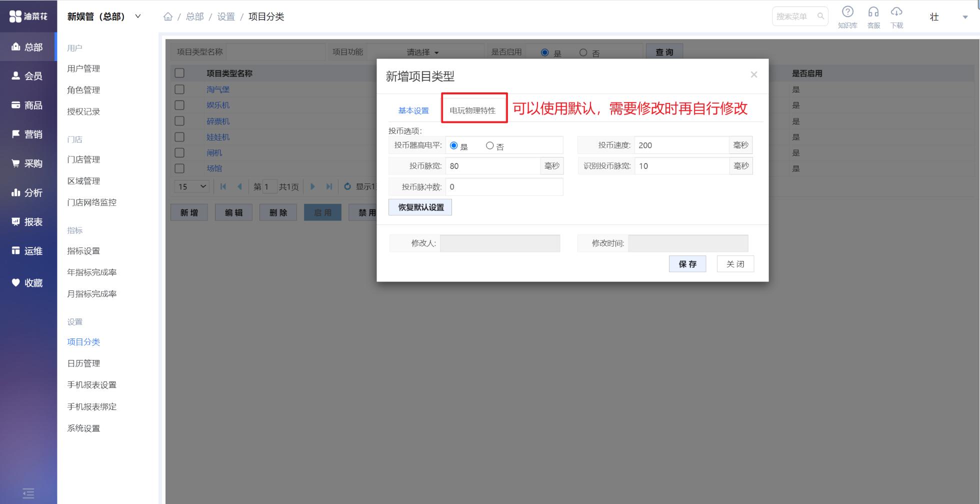Viewport: 980px width, 504px height.
Task: Check the 娱乐机 row checkbox
Action: click(179, 105)
